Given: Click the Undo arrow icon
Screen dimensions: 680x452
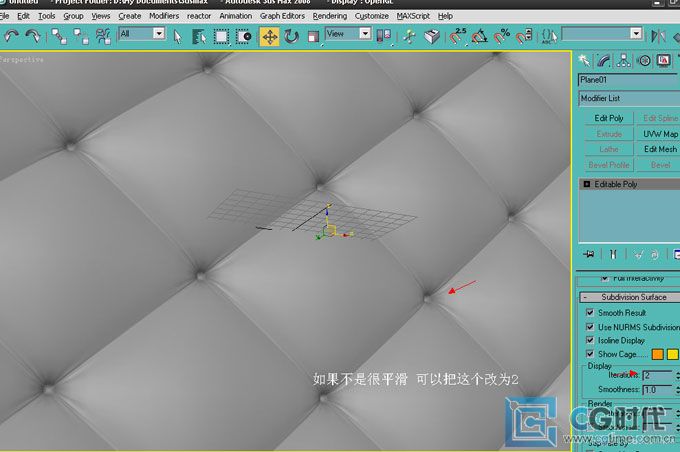Looking at the screenshot, I should coord(11,36).
